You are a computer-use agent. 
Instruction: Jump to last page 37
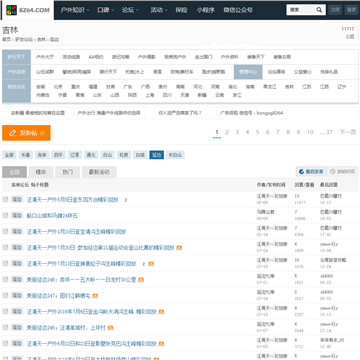click(x=327, y=132)
